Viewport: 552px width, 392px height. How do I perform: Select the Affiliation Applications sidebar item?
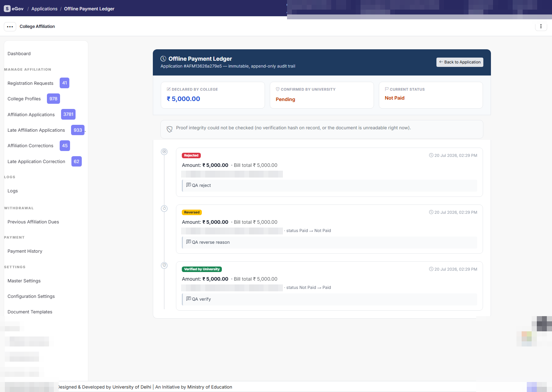tap(31, 115)
